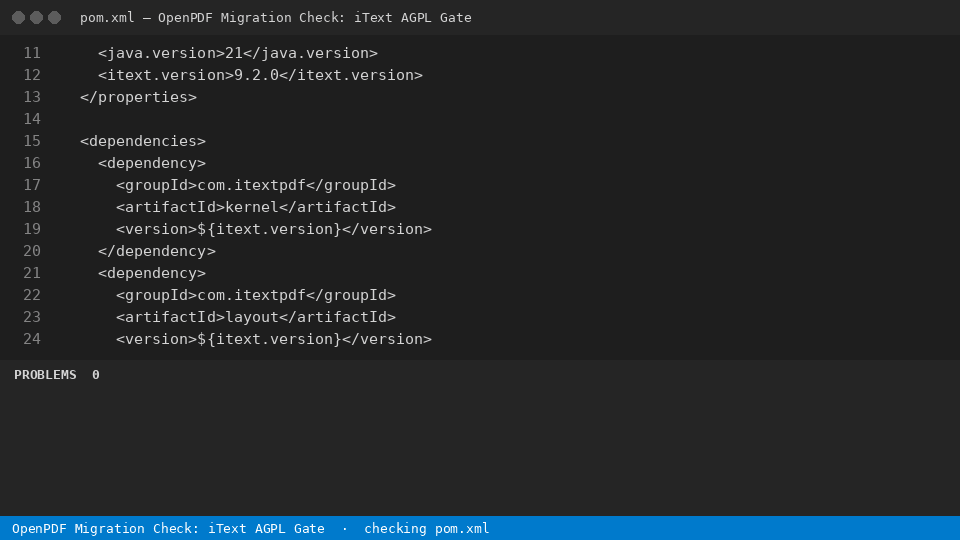Click the dependency tag on line 21
This screenshot has width=960, height=540.
tap(152, 274)
